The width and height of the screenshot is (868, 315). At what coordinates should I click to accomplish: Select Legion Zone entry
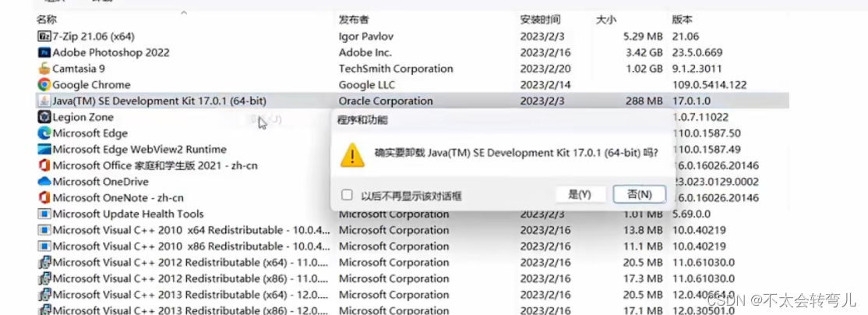83,117
